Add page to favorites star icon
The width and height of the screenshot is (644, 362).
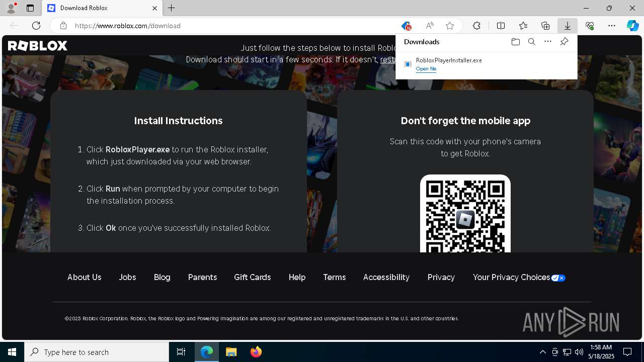pos(450,26)
